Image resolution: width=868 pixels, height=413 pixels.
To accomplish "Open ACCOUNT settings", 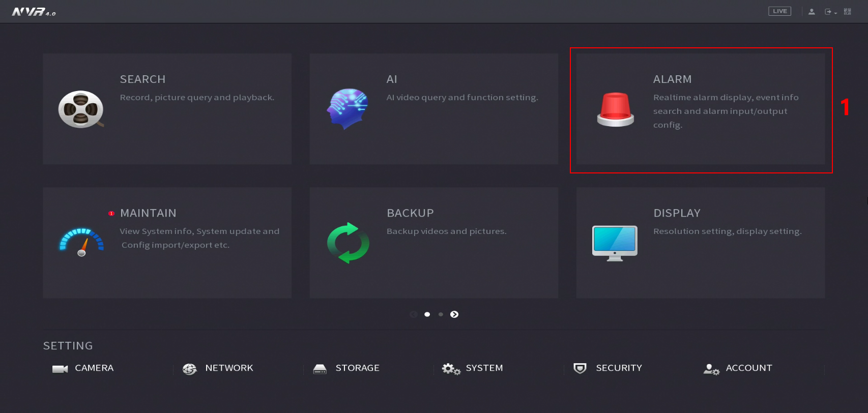I will click(x=738, y=368).
